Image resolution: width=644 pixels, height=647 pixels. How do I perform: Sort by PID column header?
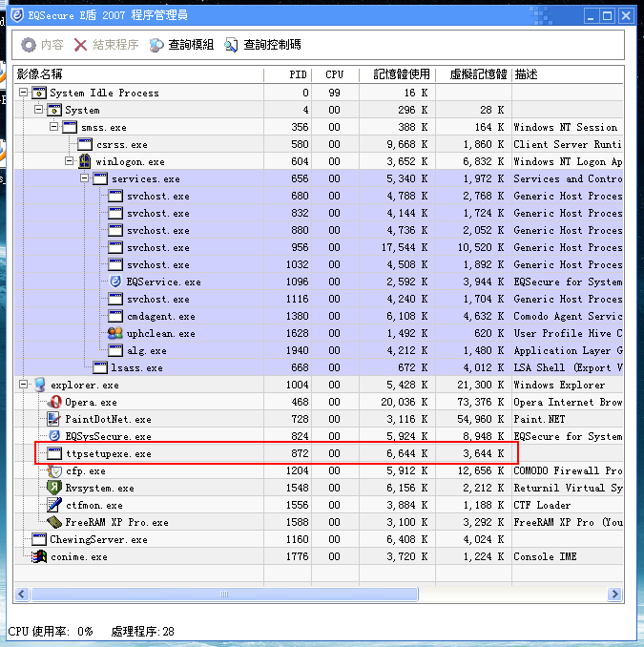(287, 74)
